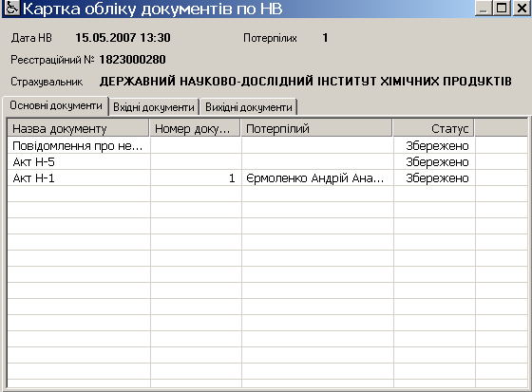
Task: Click the document number 1 cell
Action: coord(196,178)
